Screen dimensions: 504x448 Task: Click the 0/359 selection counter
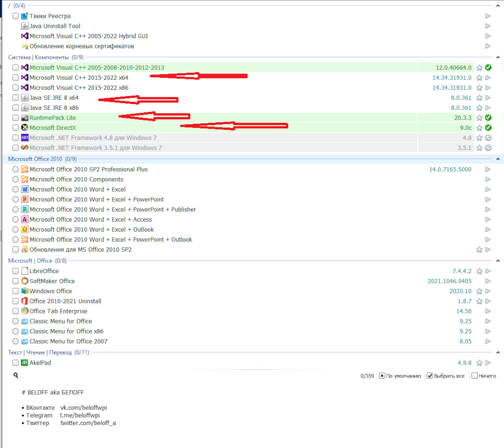coord(367,376)
